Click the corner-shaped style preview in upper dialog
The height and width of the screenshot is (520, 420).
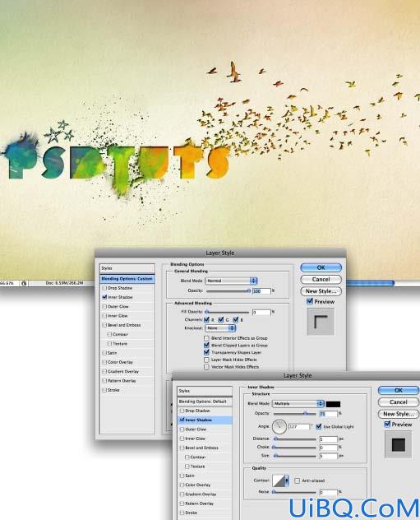click(321, 322)
